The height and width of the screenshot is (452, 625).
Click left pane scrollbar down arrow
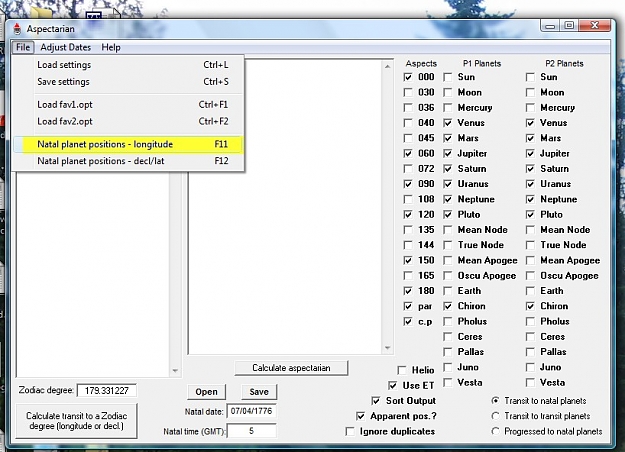(x=175, y=371)
